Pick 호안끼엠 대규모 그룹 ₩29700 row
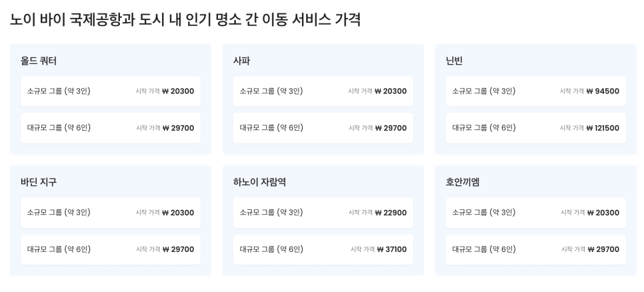The height and width of the screenshot is (292, 644). (535, 249)
